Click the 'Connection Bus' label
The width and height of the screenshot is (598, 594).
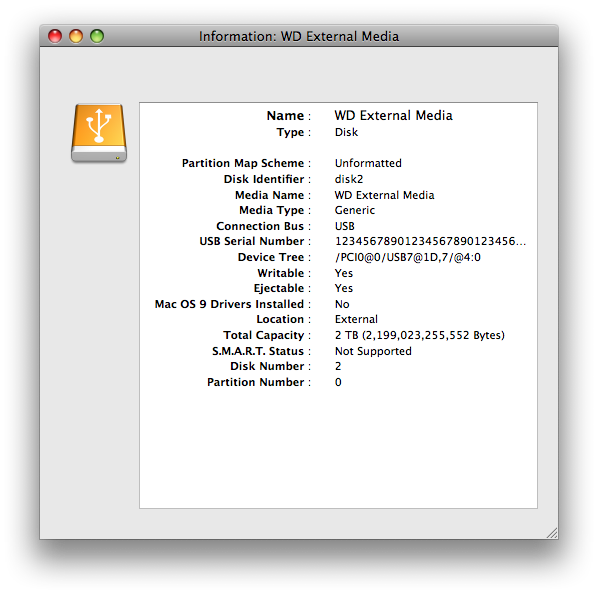click(x=260, y=226)
